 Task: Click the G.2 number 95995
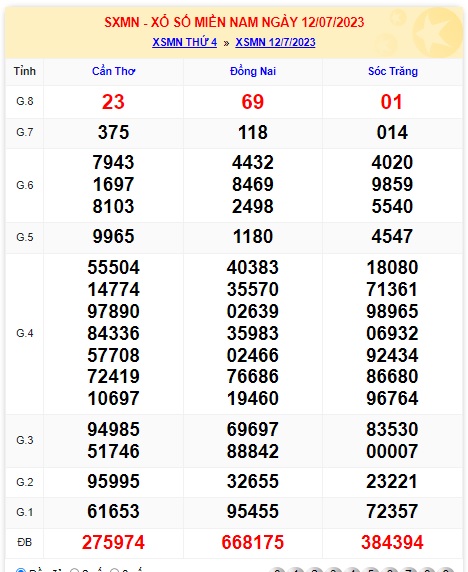(x=113, y=481)
